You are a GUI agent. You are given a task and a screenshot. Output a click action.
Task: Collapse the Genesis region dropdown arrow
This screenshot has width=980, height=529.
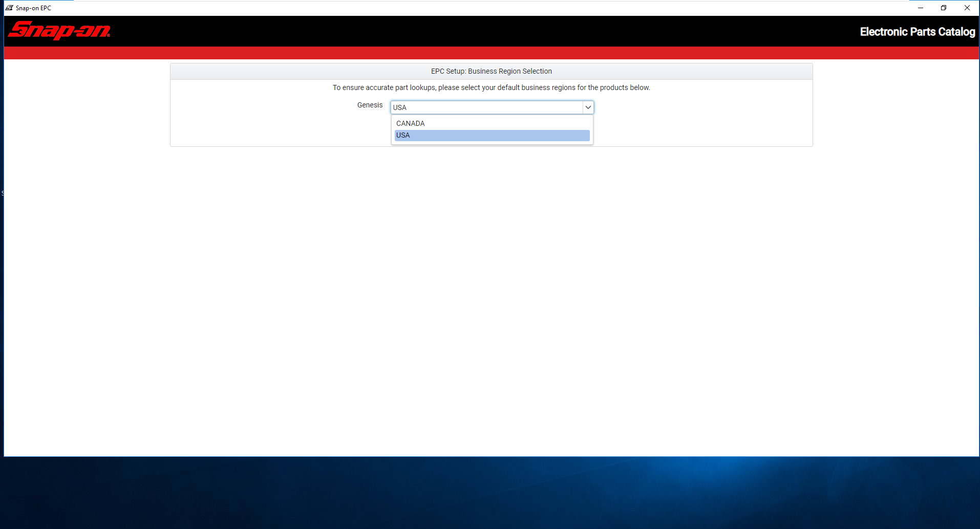tap(588, 107)
